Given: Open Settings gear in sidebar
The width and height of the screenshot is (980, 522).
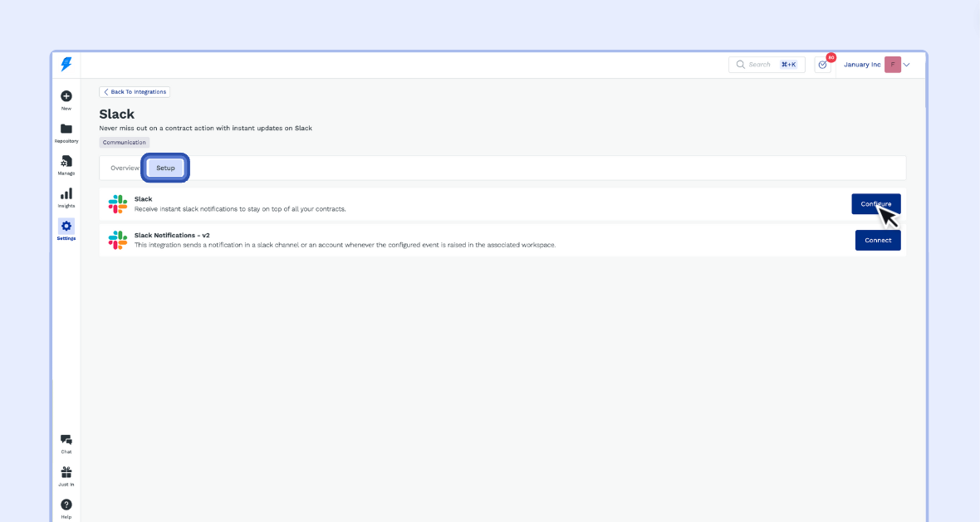Looking at the screenshot, I should [66, 229].
